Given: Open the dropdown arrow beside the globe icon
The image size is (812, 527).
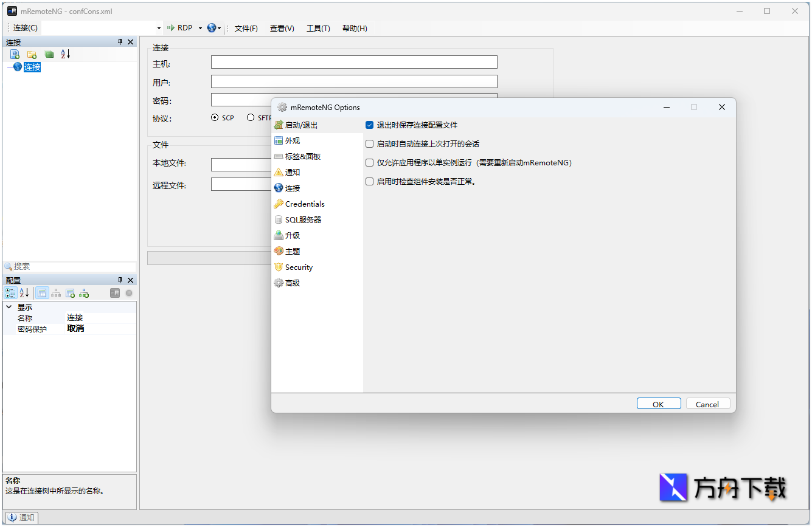Looking at the screenshot, I should tap(220, 29).
